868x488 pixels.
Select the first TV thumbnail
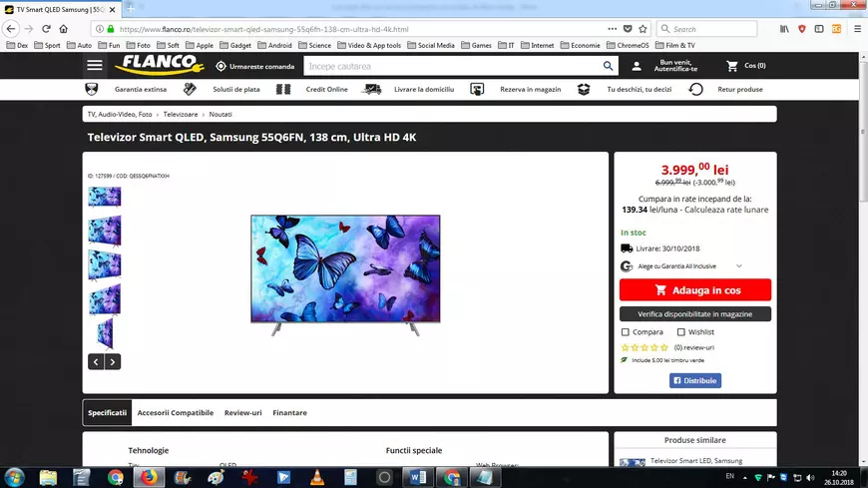(105, 196)
